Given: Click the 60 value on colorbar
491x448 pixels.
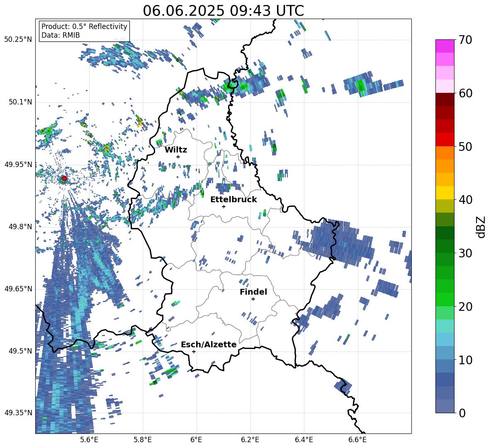Looking at the screenshot, I should coord(465,93).
